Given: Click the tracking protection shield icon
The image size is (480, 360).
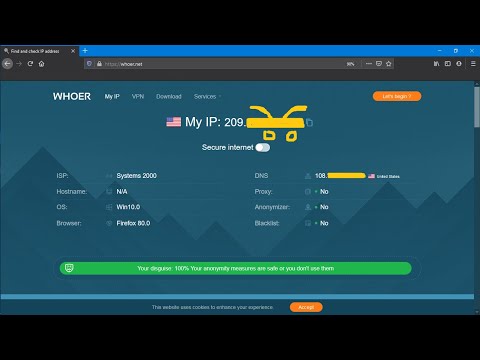Looking at the screenshot, I should [x=89, y=64].
